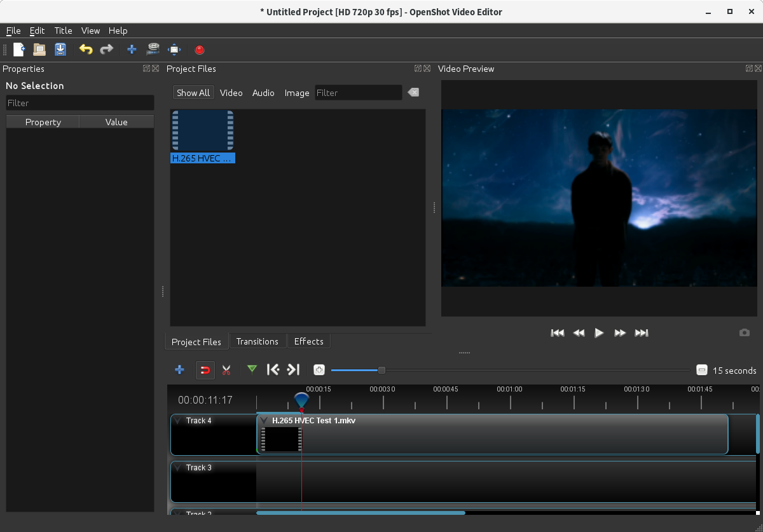
Task: Open the Title menu
Action: click(x=63, y=31)
